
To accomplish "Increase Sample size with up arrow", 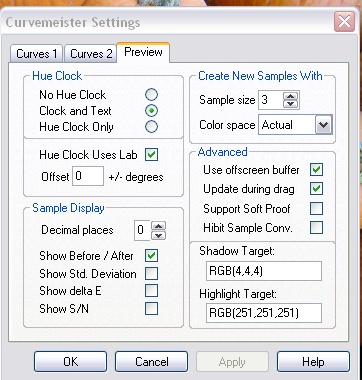I will [291, 96].
